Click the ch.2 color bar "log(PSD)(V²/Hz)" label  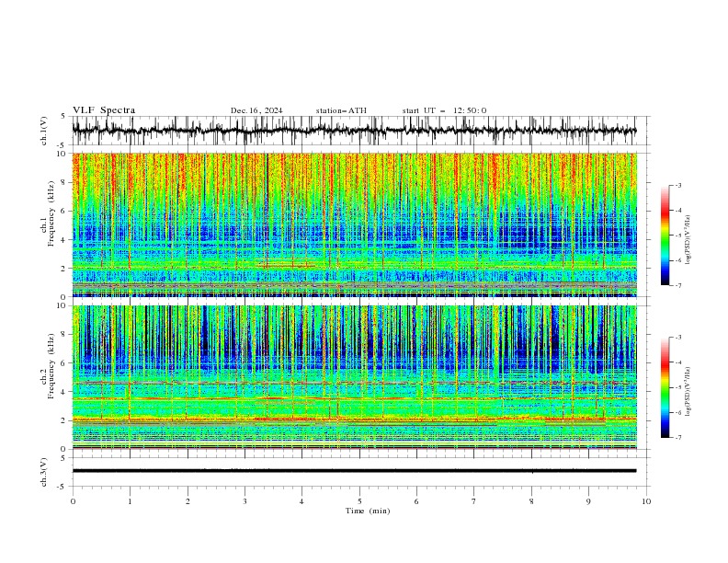coord(688,391)
